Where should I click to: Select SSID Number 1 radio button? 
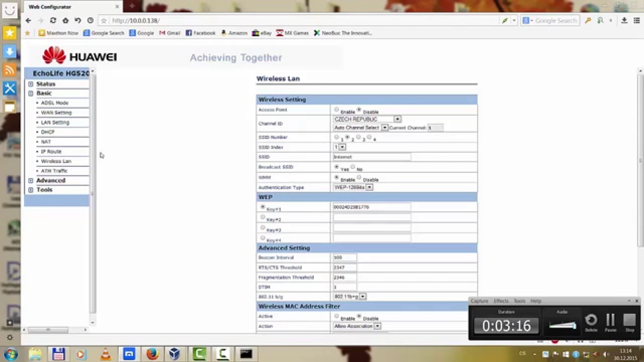[337, 137]
